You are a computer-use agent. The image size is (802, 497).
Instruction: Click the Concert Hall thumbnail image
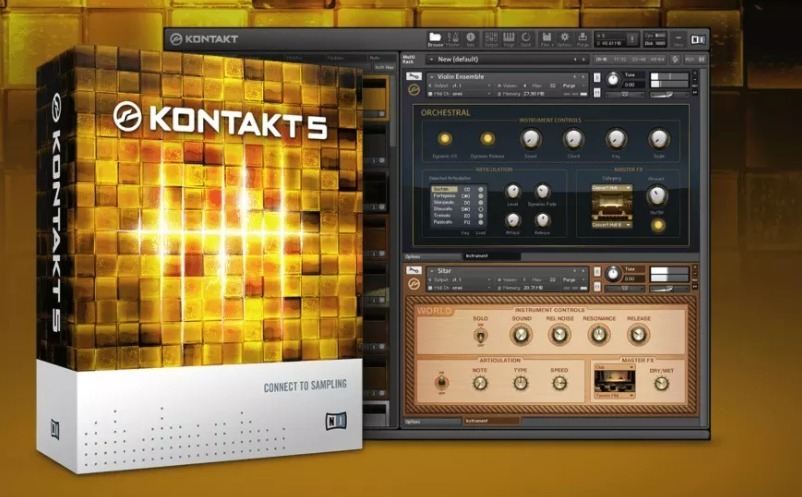[612, 207]
